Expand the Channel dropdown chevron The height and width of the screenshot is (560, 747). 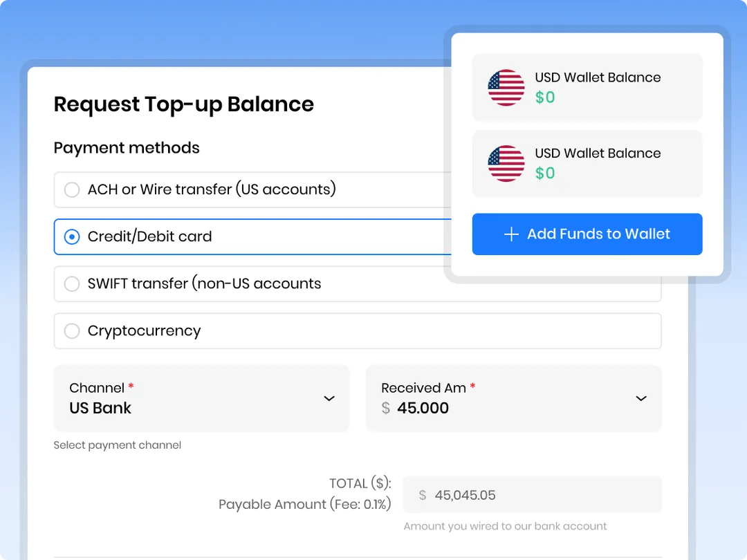329,399
